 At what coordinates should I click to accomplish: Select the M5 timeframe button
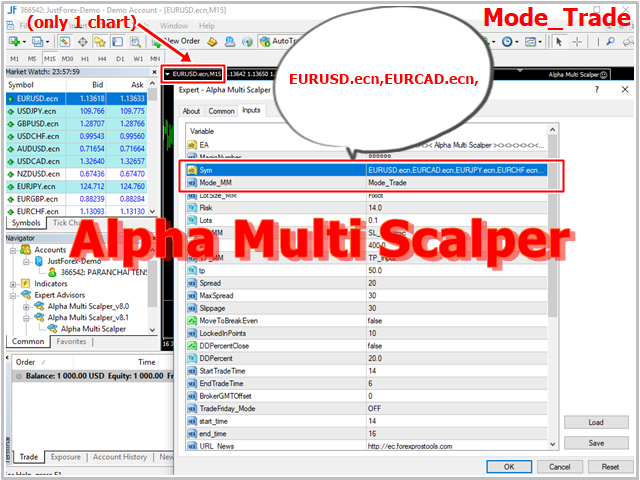click(x=32, y=59)
